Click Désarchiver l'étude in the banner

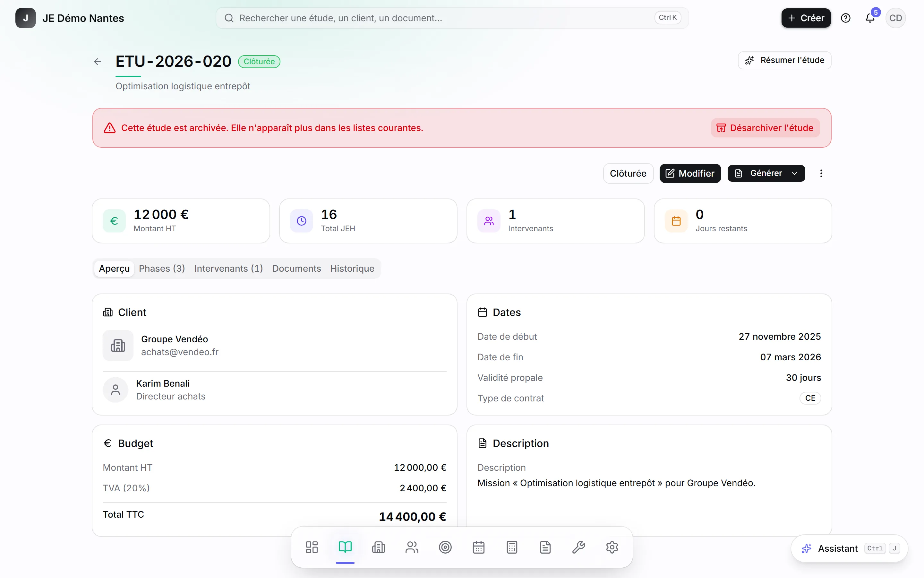pos(765,128)
